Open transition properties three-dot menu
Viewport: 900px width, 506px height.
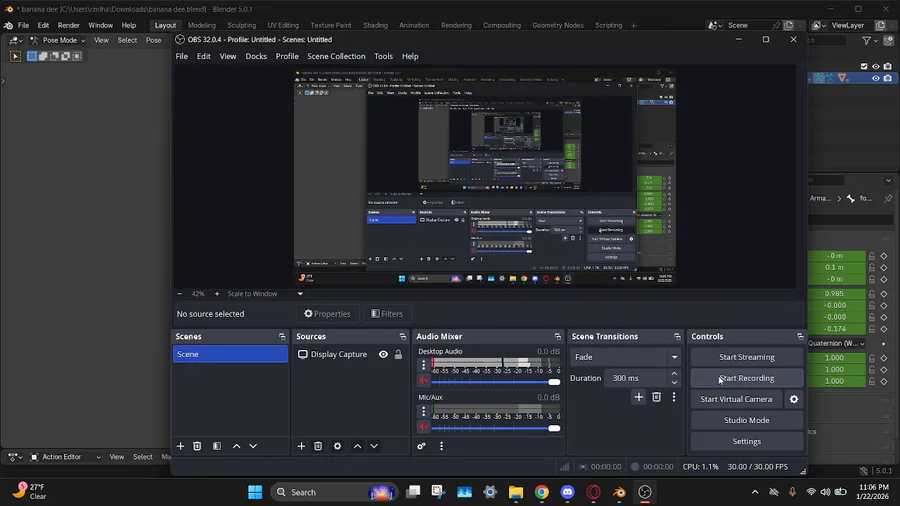tap(674, 397)
